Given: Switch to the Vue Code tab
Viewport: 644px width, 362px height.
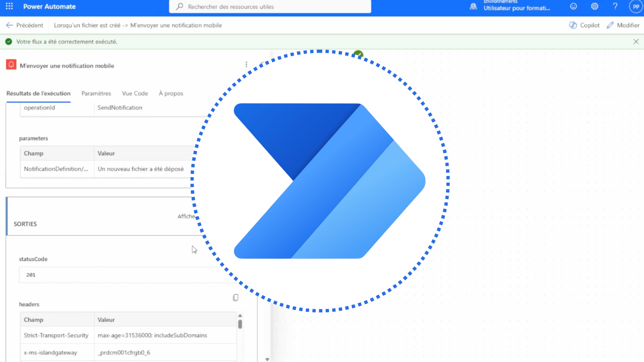Looking at the screenshot, I should [x=135, y=93].
